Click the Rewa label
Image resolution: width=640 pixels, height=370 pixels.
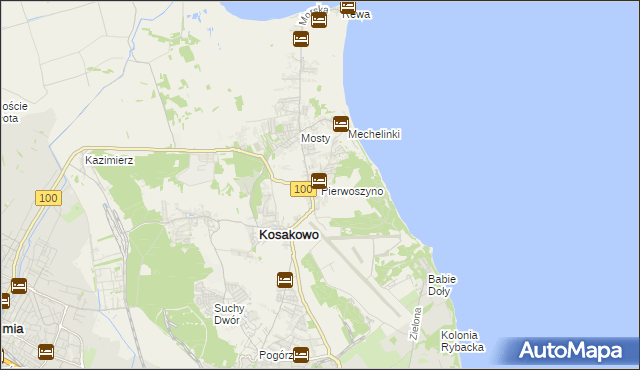click(356, 15)
